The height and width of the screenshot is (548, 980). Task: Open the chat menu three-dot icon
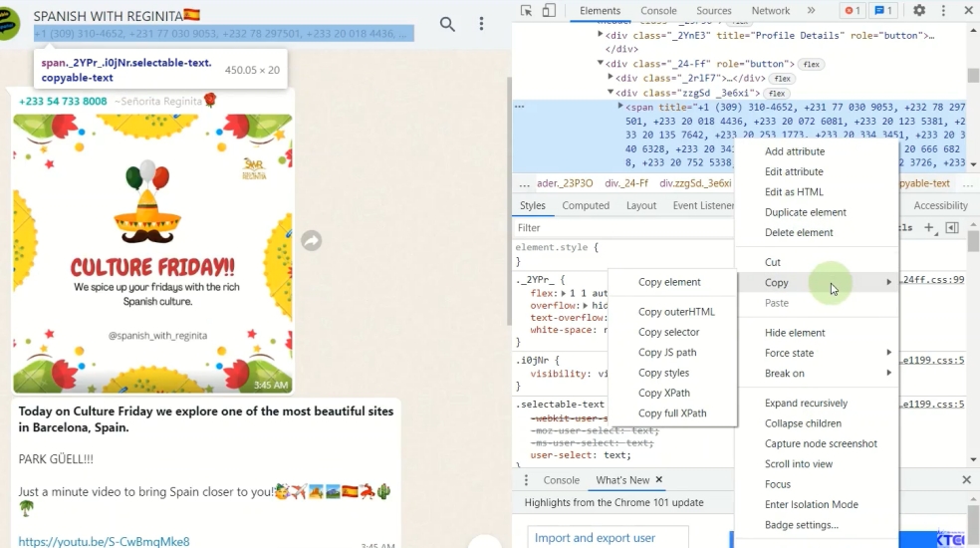481,24
